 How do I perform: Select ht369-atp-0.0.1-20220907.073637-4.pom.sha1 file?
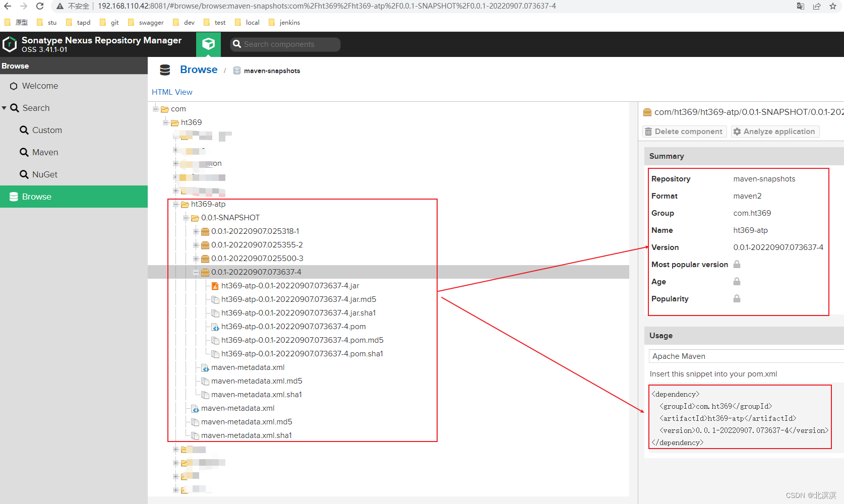pyautogui.click(x=302, y=354)
